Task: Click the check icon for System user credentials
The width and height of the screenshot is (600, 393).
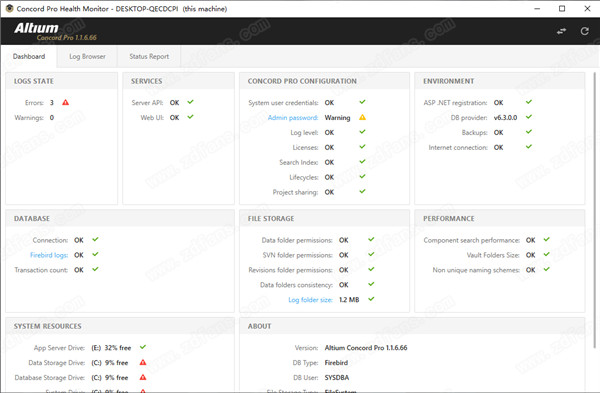Action: coord(362,102)
